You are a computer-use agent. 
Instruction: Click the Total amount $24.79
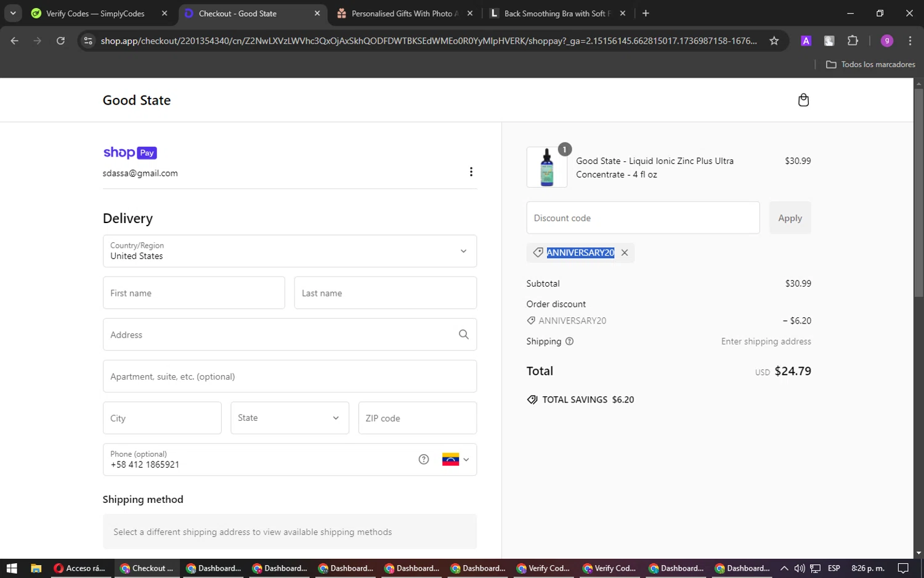pyautogui.click(x=793, y=371)
